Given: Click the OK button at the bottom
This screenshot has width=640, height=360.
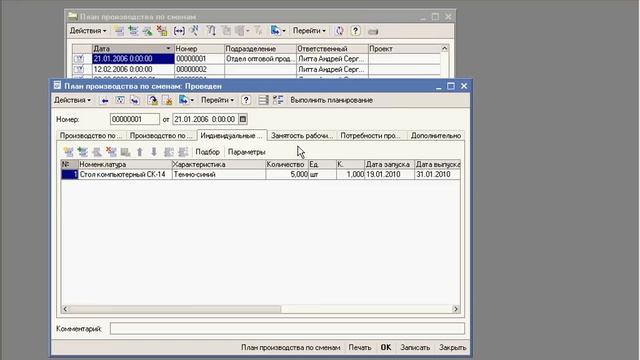Looking at the screenshot, I should coord(386,347).
